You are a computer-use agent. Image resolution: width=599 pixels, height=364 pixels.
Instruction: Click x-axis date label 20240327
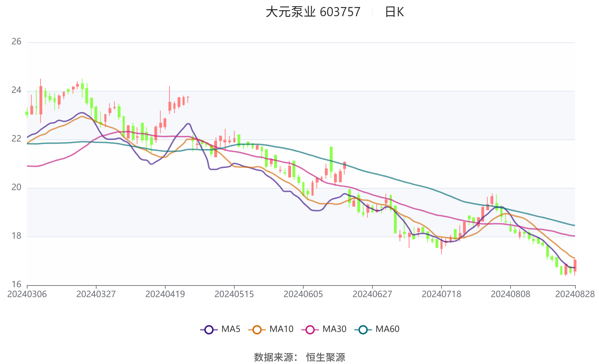pyautogui.click(x=96, y=294)
